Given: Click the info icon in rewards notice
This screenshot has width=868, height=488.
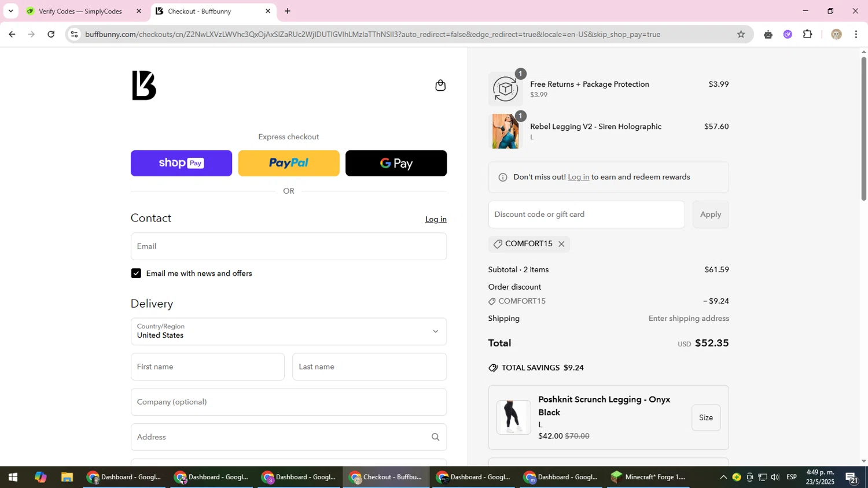Looking at the screenshot, I should [x=502, y=178].
